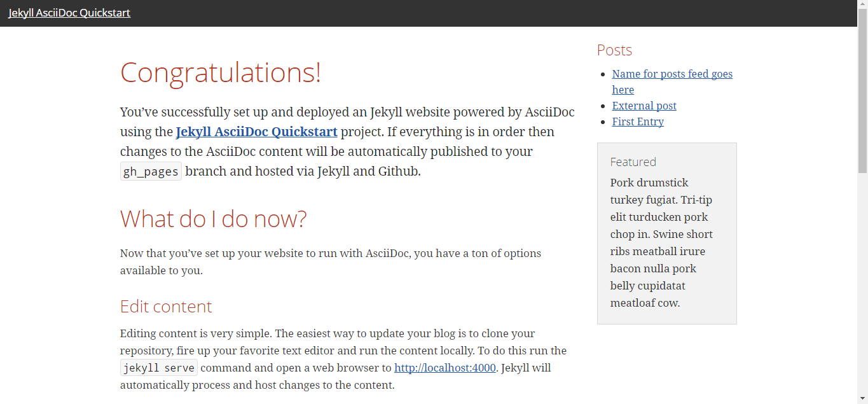Click the Edit content subheading
Image resolution: width=868 pixels, height=404 pixels.
click(x=166, y=307)
